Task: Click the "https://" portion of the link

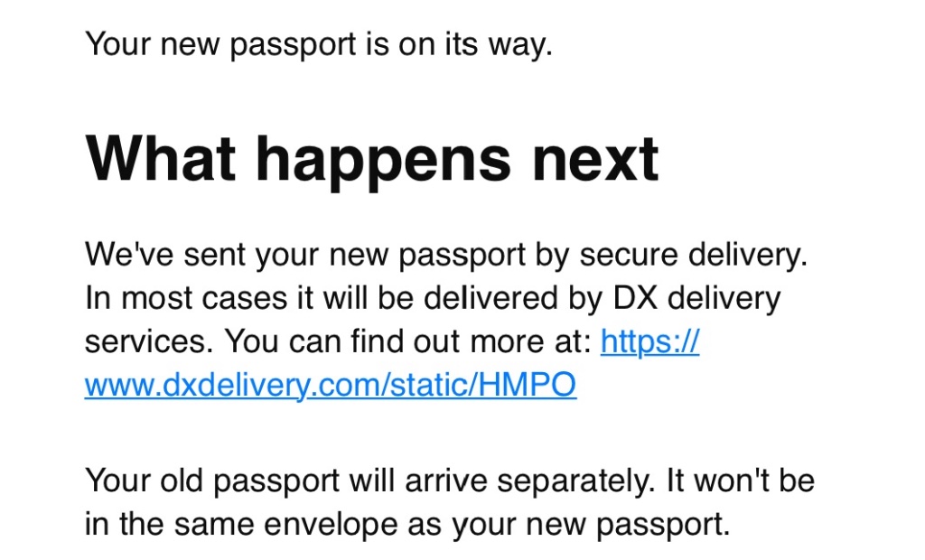Action: click(649, 341)
